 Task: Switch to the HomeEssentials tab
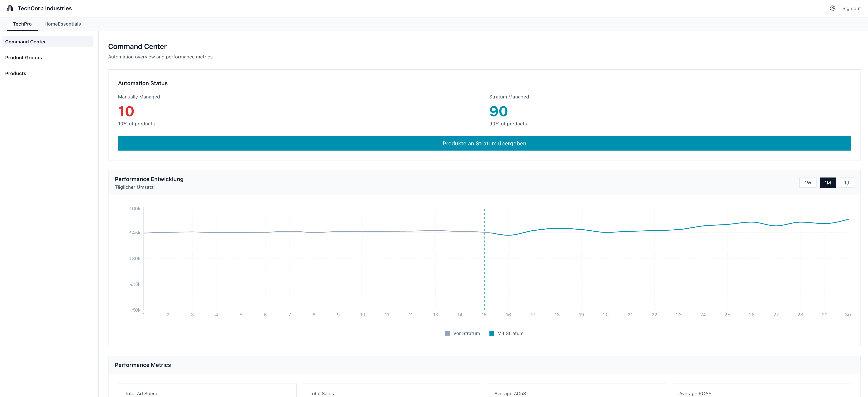click(63, 24)
